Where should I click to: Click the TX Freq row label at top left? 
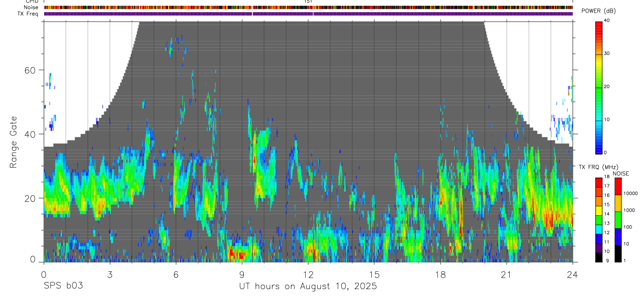[28, 14]
